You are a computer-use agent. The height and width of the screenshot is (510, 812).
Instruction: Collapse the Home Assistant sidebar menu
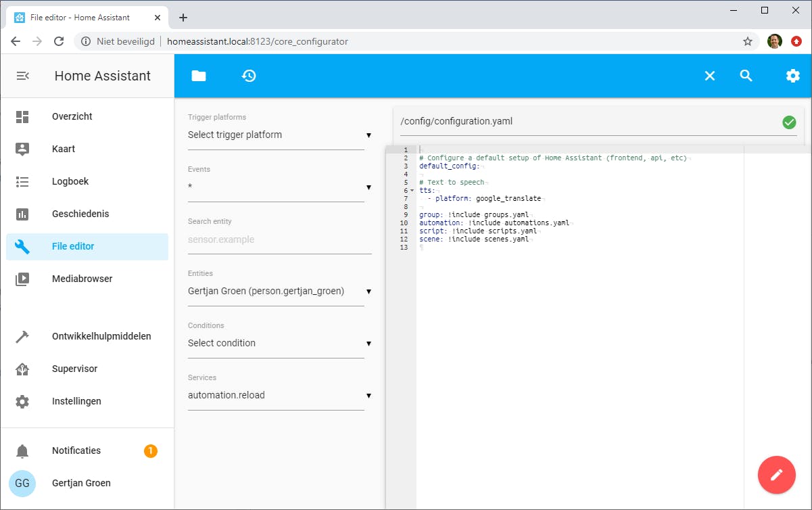click(22, 76)
